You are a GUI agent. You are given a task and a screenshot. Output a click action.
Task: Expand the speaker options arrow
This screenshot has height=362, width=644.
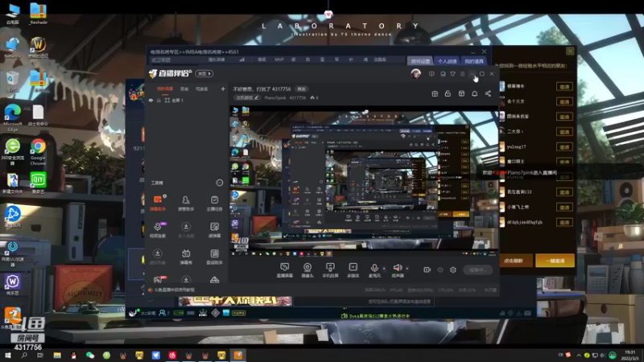tap(407, 269)
